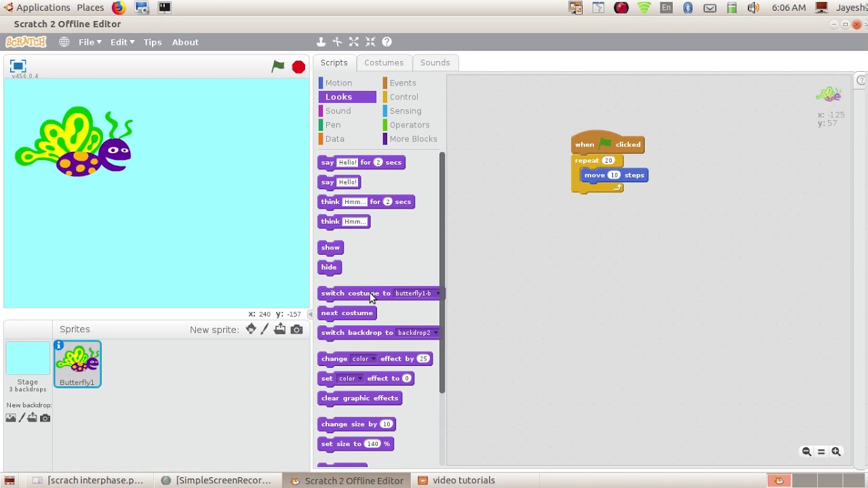Select the Data block category

click(x=334, y=139)
